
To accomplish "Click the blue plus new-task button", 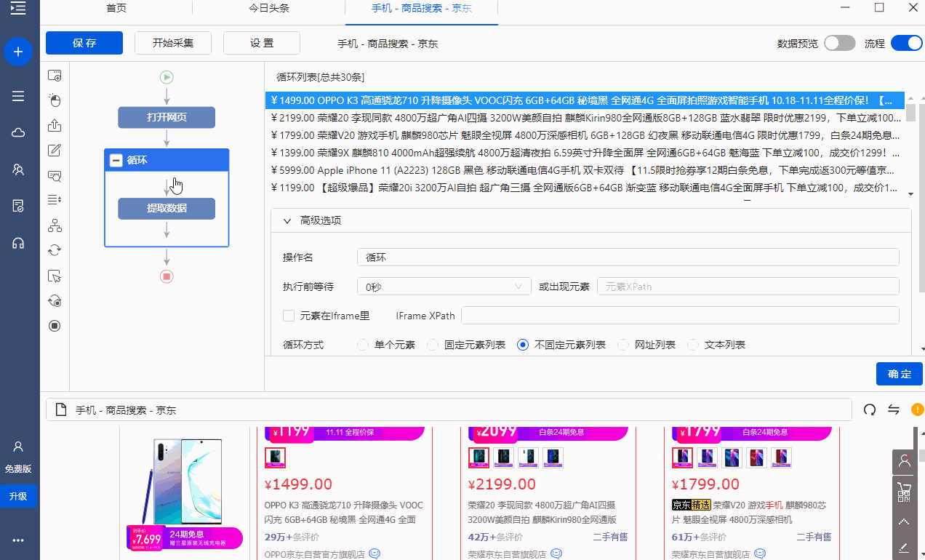I will [18, 52].
